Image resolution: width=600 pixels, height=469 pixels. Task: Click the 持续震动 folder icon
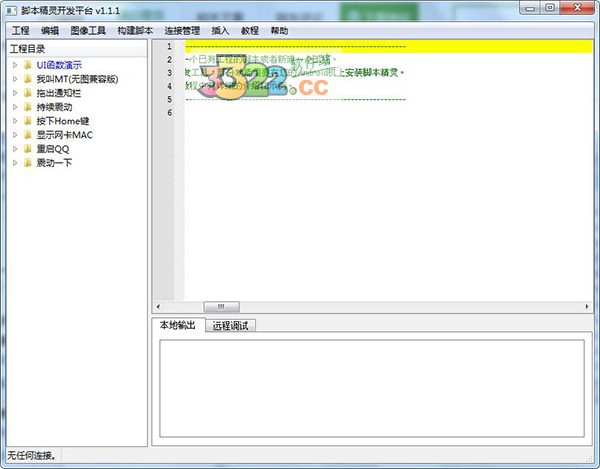[28, 107]
